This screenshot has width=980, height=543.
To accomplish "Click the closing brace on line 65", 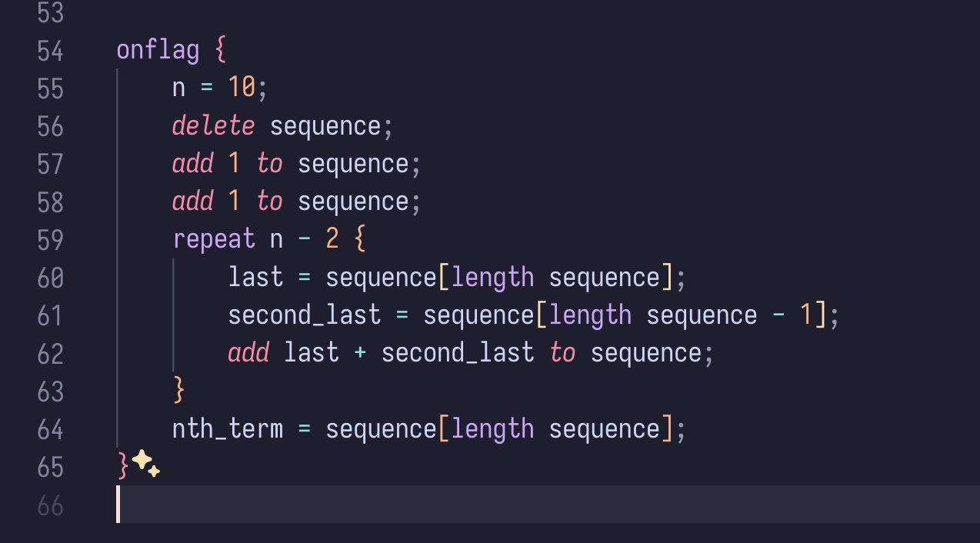I will pos(123,465).
